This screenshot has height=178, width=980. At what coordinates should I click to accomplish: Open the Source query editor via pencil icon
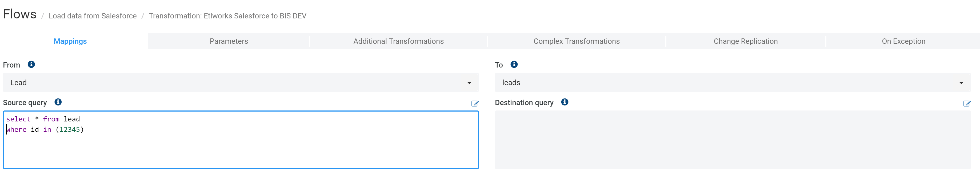[475, 104]
